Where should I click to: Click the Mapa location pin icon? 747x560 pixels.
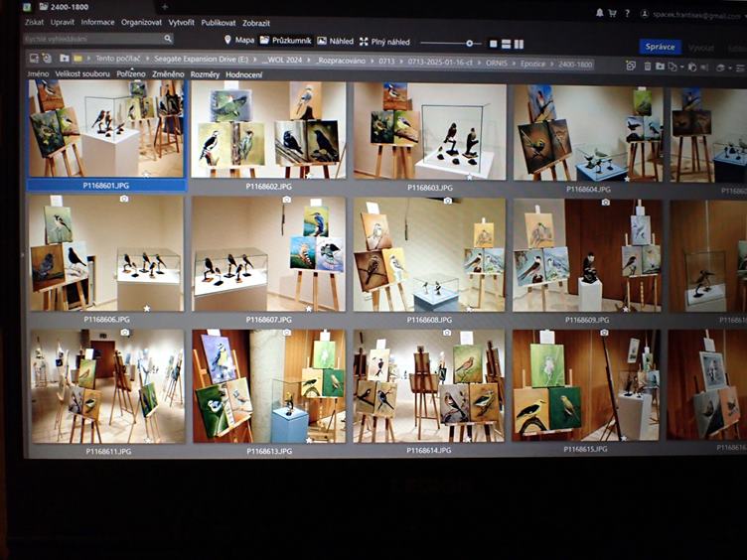[227, 40]
